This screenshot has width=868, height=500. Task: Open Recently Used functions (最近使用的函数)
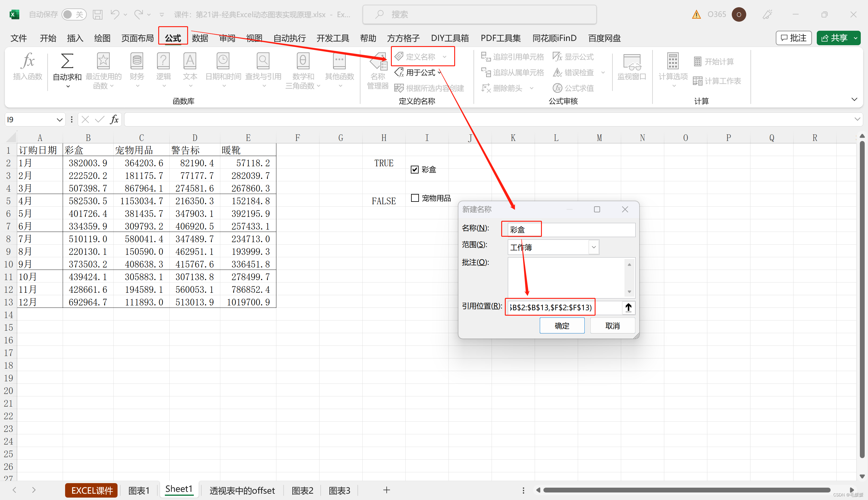pyautogui.click(x=103, y=70)
